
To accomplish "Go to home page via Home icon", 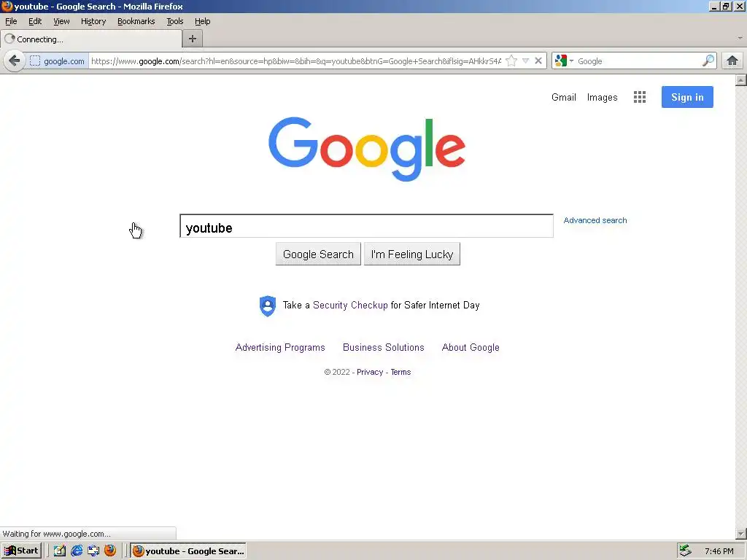I will point(732,61).
